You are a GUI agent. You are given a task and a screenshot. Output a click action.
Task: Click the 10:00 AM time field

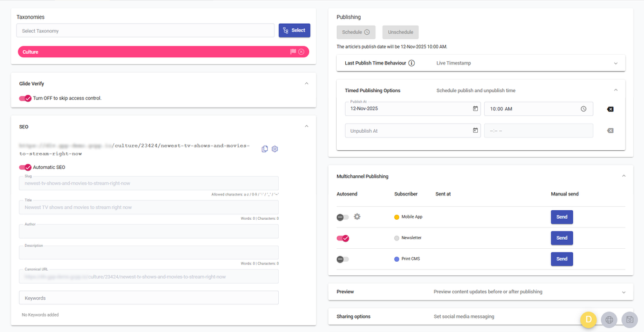click(x=538, y=109)
